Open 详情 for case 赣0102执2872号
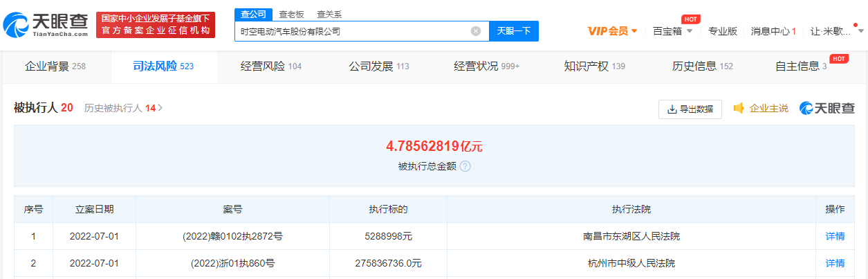The height and width of the screenshot is (279, 868). tap(835, 236)
